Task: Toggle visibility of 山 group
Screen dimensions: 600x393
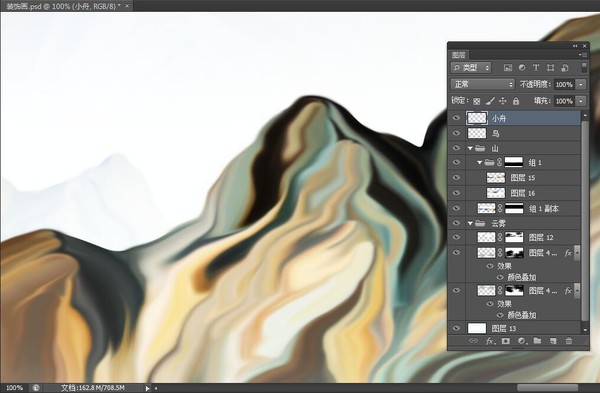Action: tap(456, 148)
